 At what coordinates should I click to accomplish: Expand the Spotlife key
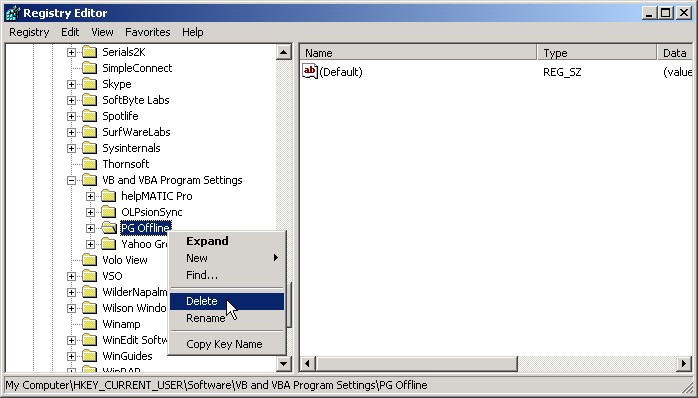[71, 117]
